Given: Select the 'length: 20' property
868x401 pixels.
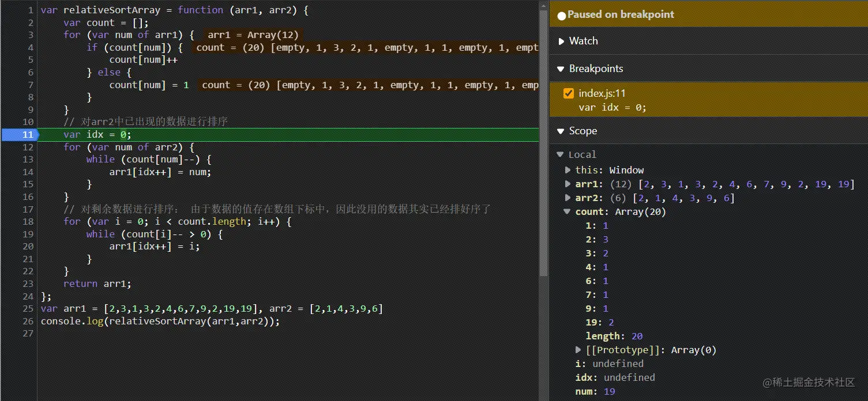Looking at the screenshot, I should pyautogui.click(x=614, y=336).
